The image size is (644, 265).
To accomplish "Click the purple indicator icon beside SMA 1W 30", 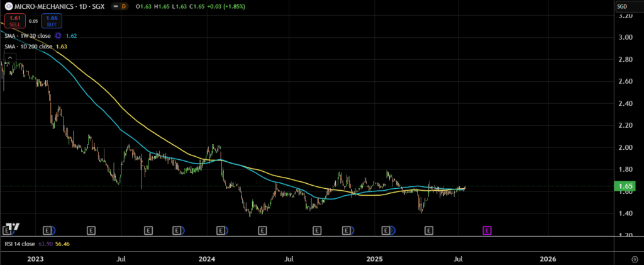I will 58,35.
